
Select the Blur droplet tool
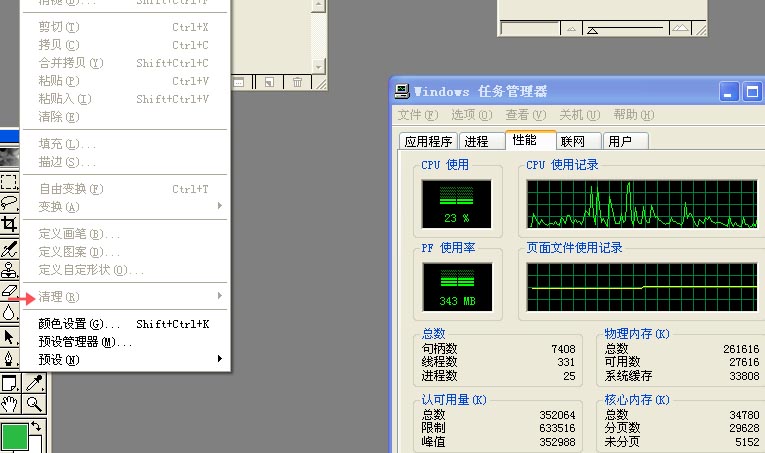click(9, 312)
